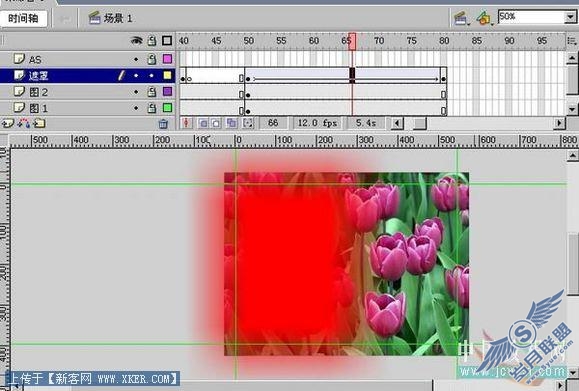Screen dimensions: 579x391
Task: Toggle the padlock icon in the layer header
Action: click(152, 40)
